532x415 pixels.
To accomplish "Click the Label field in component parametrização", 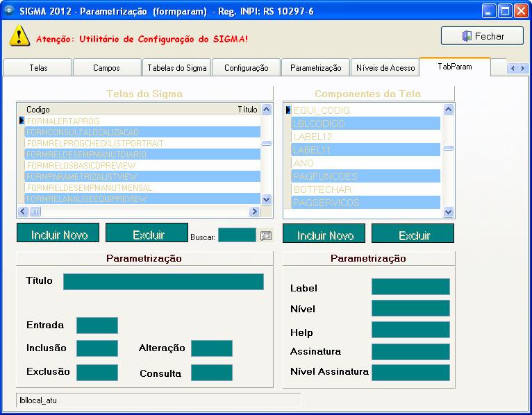I will (x=410, y=287).
